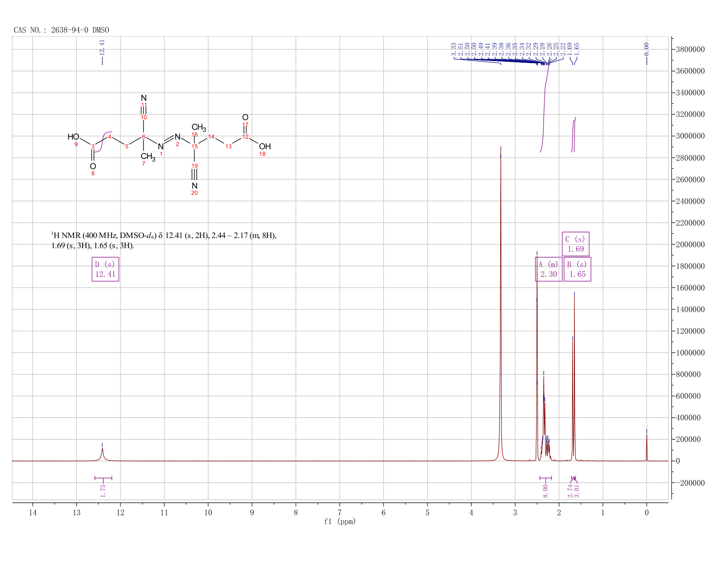This screenshot has width=728, height=563.
Task: Click atom label 15 in the structure
Action: pos(194,147)
